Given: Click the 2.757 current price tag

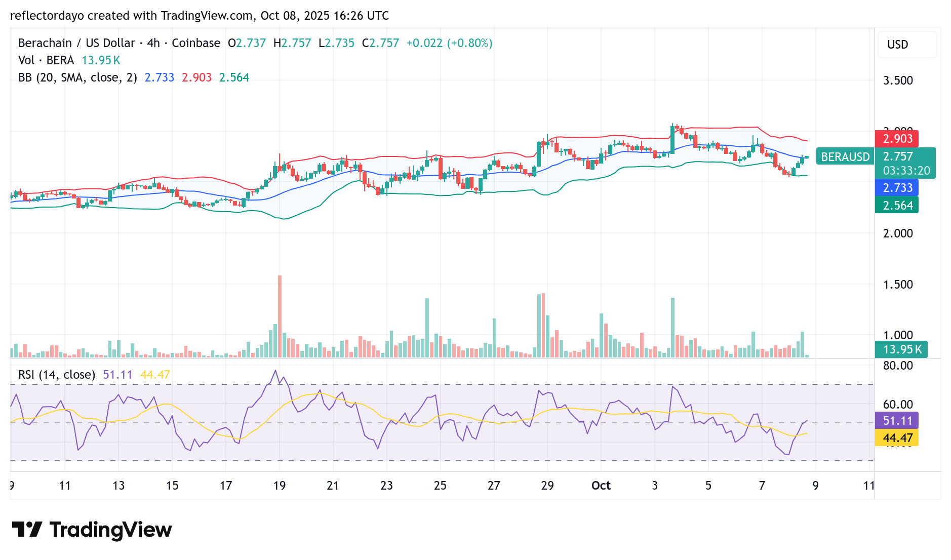Looking at the screenshot, I should (x=898, y=156).
